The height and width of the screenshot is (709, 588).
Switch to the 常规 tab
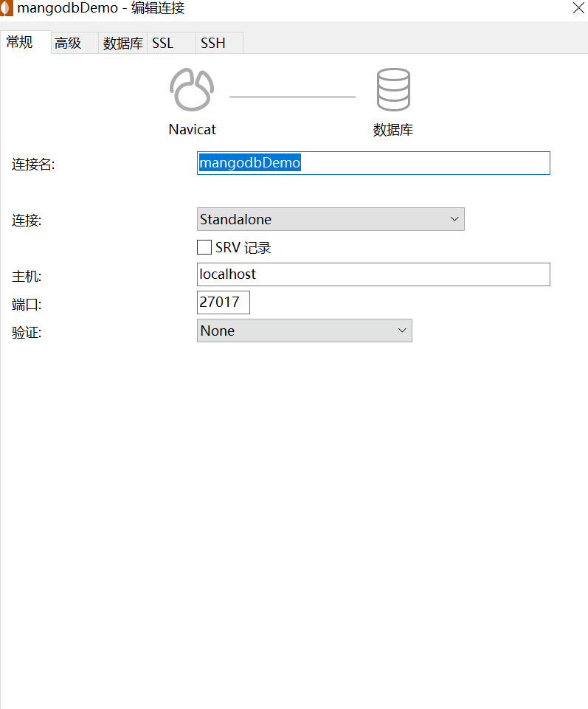click(x=25, y=42)
